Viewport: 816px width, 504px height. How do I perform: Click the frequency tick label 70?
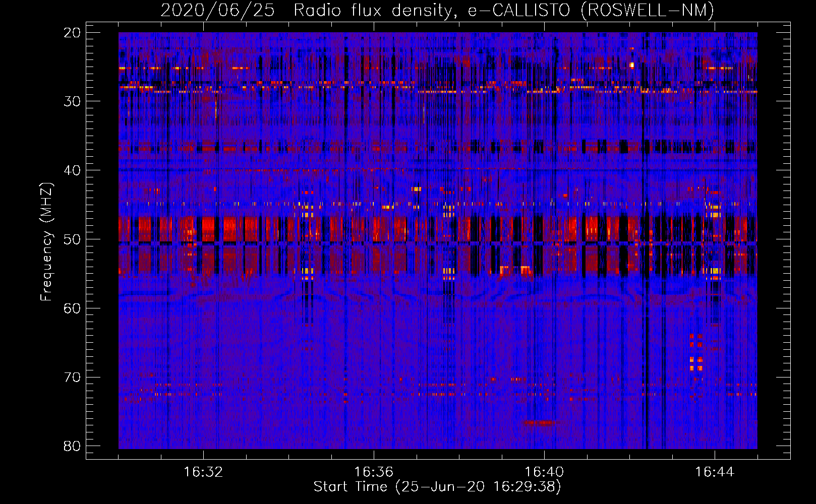coord(72,377)
